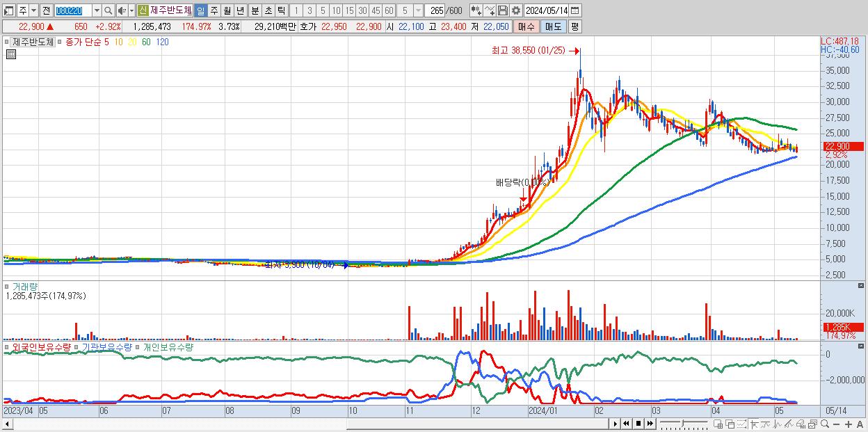Click the stock code input field 080220

pyautogui.click(x=72, y=11)
